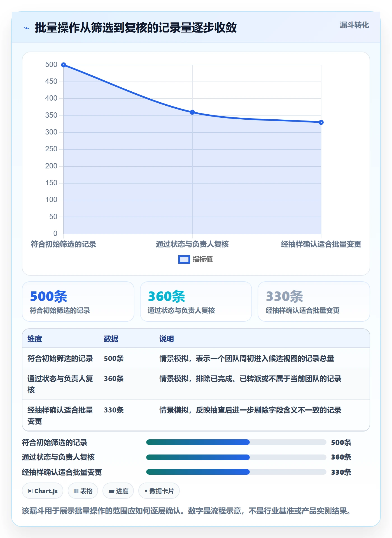Click the 进度 tag chip

coord(118,491)
